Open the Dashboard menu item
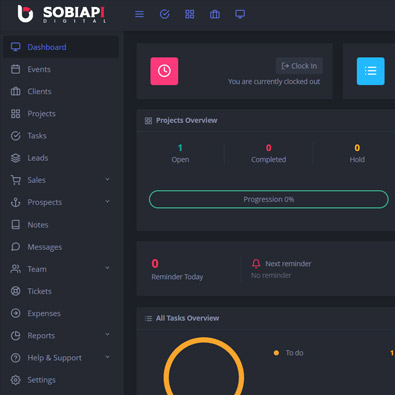Viewport: 395px width, 395px height. pos(61,47)
